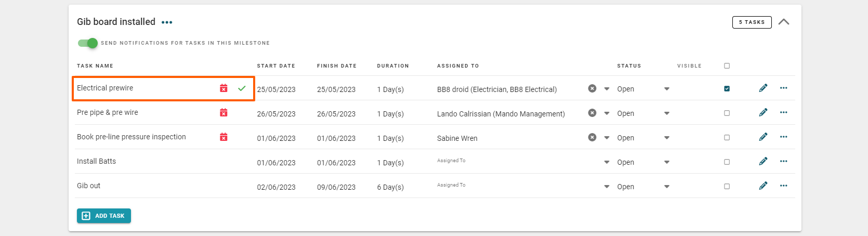Click the red calendar icon for Electrical prewire
Image resolution: width=868 pixels, height=236 pixels.
tap(223, 88)
